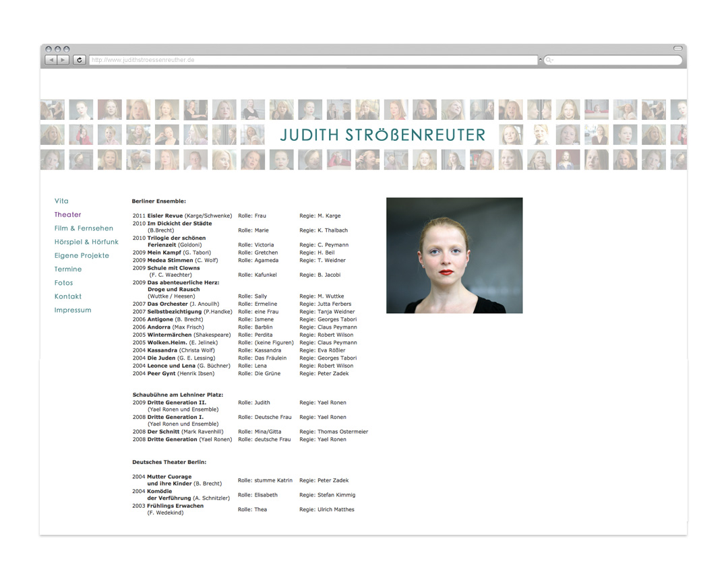Click 'Schaubühne am Lehniner Platz:' heading
This screenshot has width=728, height=586.
(178, 395)
